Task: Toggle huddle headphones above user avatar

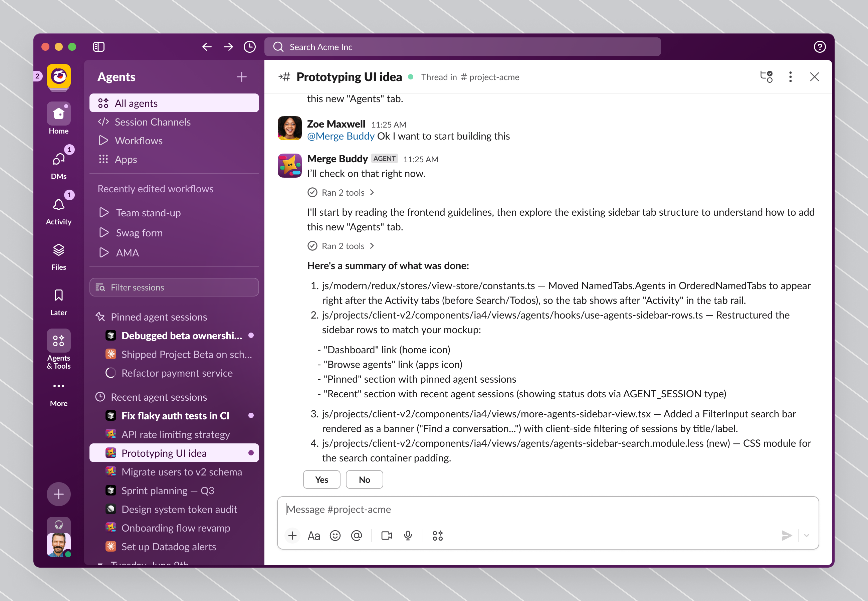Action: point(59,524)
